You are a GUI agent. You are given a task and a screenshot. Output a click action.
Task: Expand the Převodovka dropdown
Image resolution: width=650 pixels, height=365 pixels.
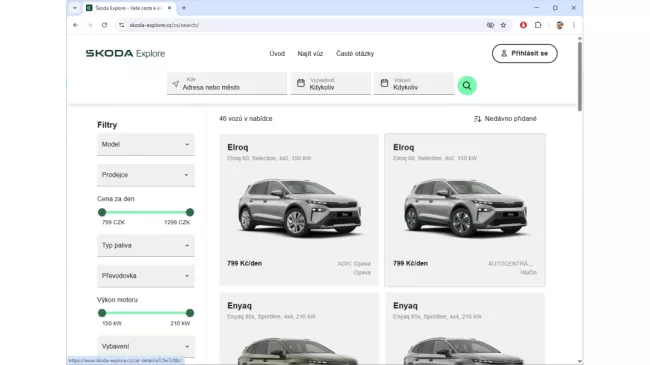pos(146,276)
